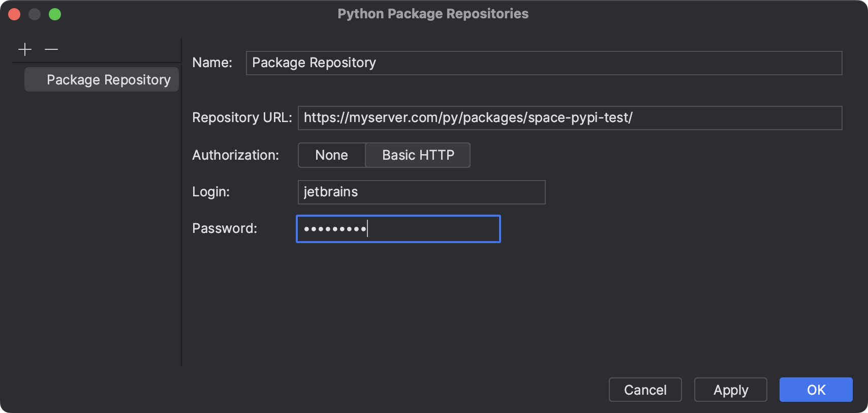Click into the Name text field

tap(544, 63)
